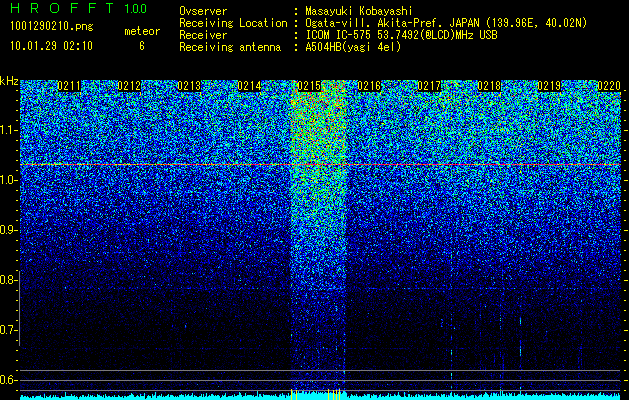Click the HROFFT program title
Viewport: 629px width, 400px height.
click(63, 8)
